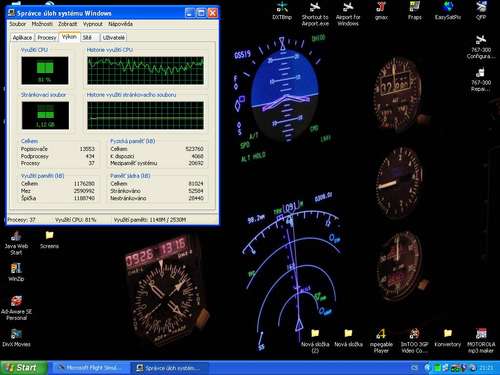The image size is (500, 375).
Task: Open the Možnosti menu
Action: click(42, 24)
